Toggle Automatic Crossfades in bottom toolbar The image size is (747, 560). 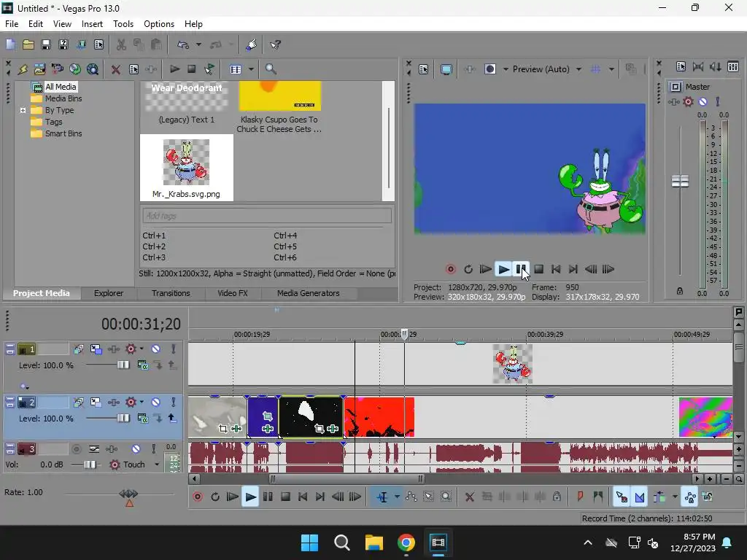point(639,497)
